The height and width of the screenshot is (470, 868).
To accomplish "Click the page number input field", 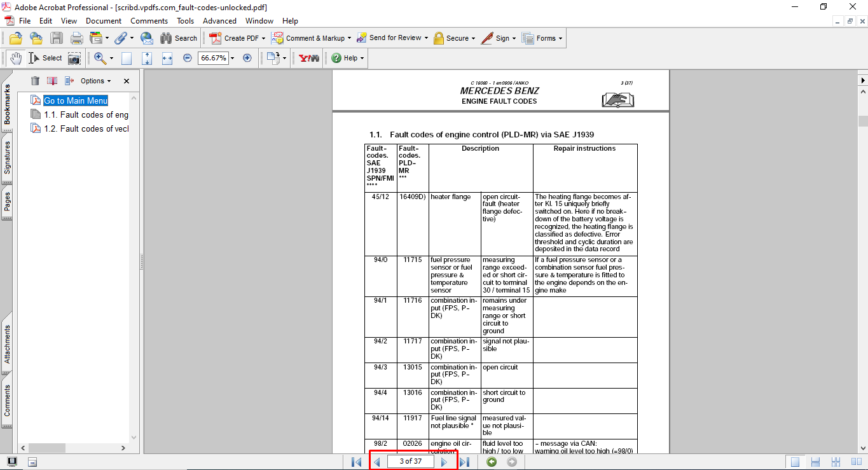I will [x=410, y=462].
